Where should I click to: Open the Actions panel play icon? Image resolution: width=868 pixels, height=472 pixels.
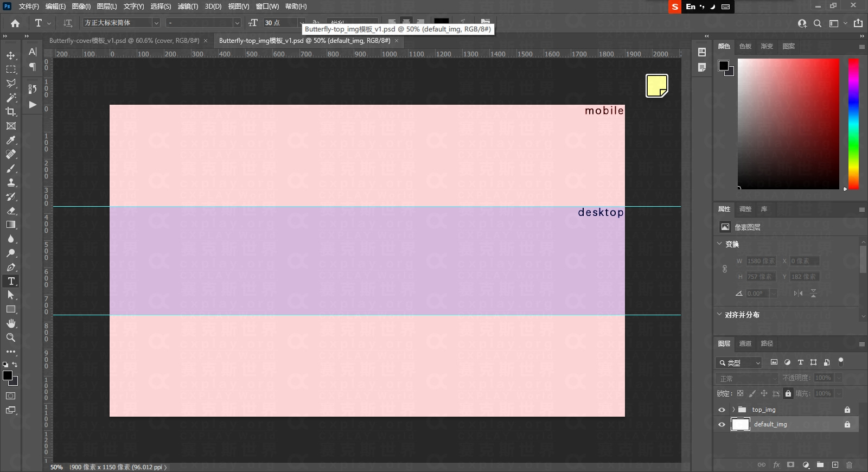33,105
